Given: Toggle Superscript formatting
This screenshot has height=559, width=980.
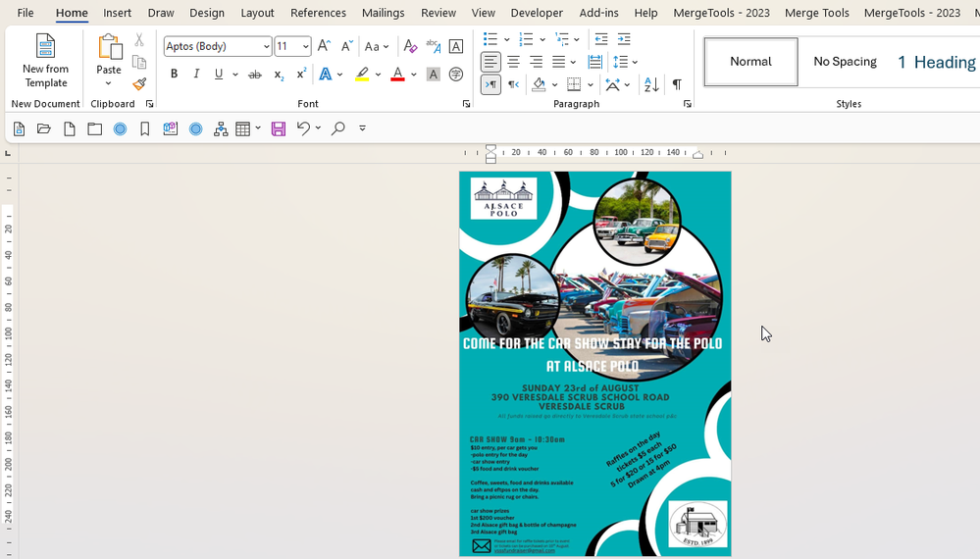Looking at the screenshot, I should click(x=301, y=74).
